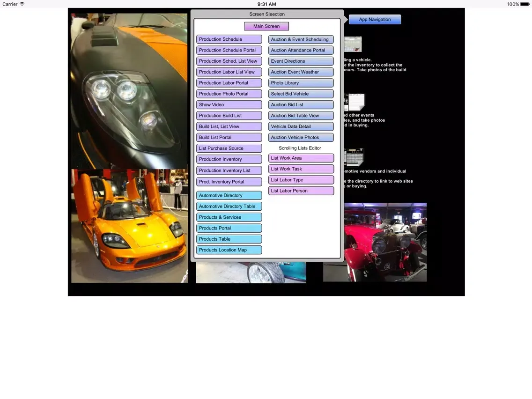Open Production Photo Portal

(x=229, y=94)
